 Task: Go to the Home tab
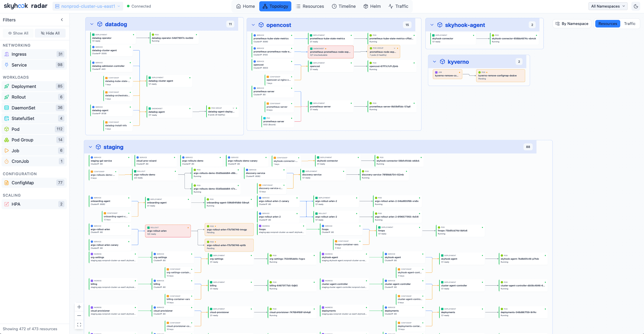point(246,6)
